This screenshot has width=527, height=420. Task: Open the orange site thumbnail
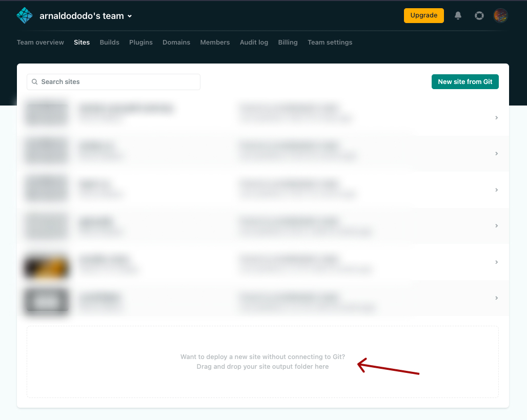click(x=47, y=267)
